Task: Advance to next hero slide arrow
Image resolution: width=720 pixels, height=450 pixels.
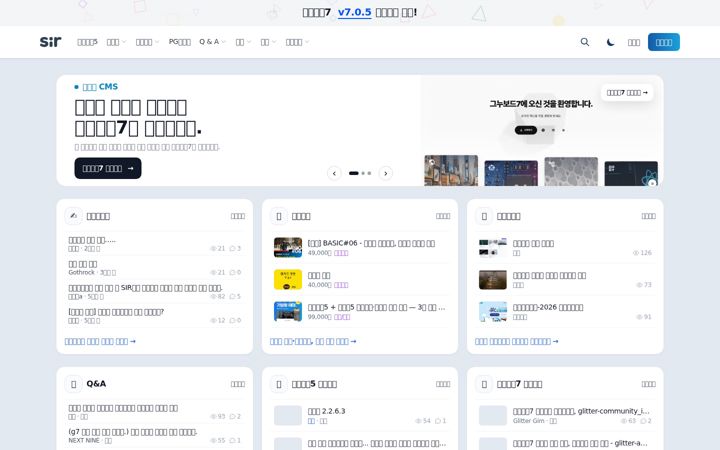Action: [386, 173]
